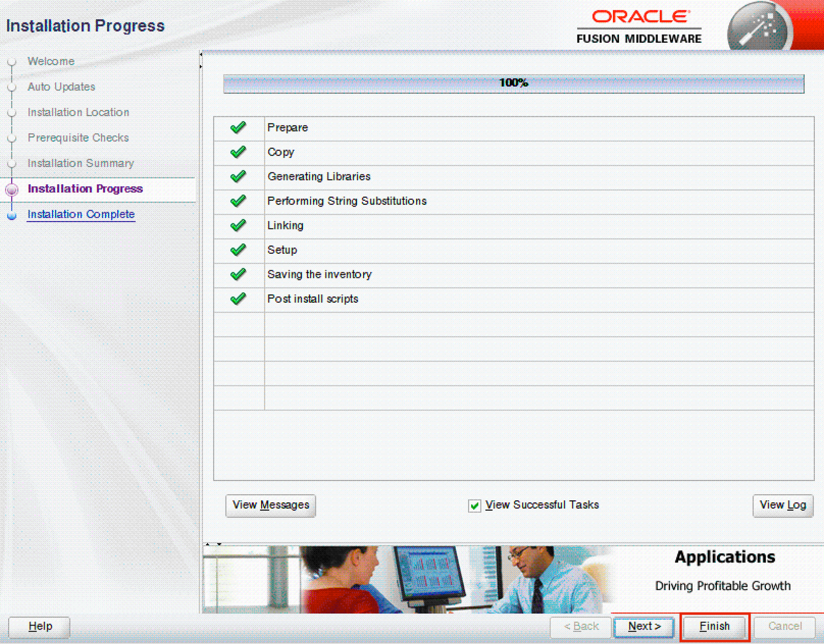Click the green checkmark beside Setup
This screenshot has height=644, width=824.
[x=238, y=250]
